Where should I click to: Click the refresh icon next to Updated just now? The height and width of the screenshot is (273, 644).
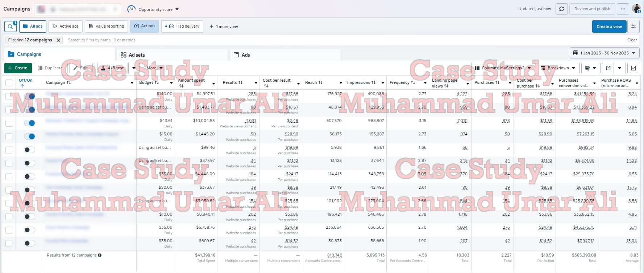[561, 9]
